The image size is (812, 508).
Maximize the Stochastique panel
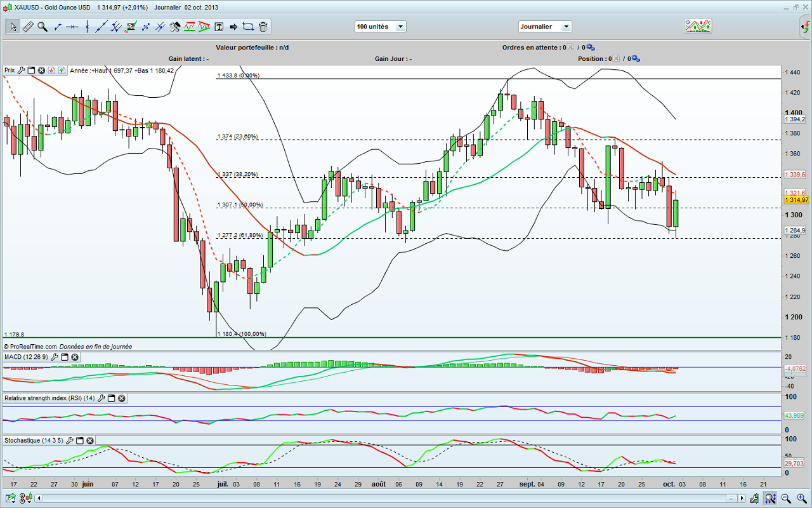point(80,440)
